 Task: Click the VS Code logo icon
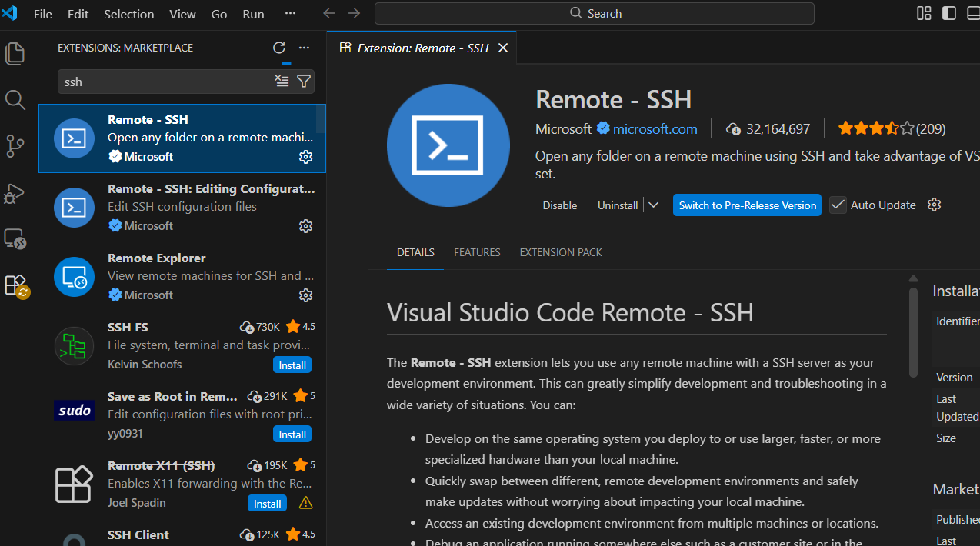[x=10, y=13]
